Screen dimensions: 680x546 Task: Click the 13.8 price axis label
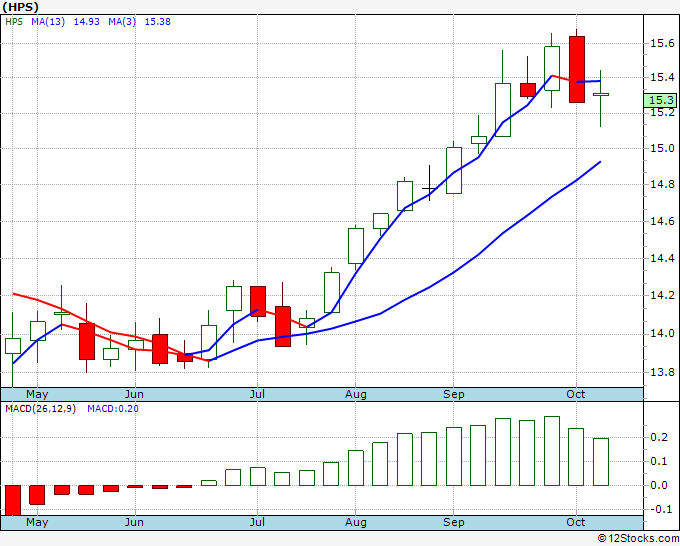point(662,372)
